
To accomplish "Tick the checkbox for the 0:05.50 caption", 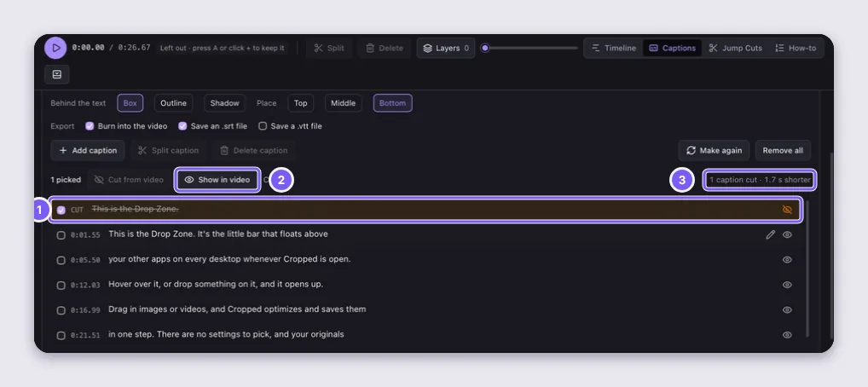I will coord(61,260).
